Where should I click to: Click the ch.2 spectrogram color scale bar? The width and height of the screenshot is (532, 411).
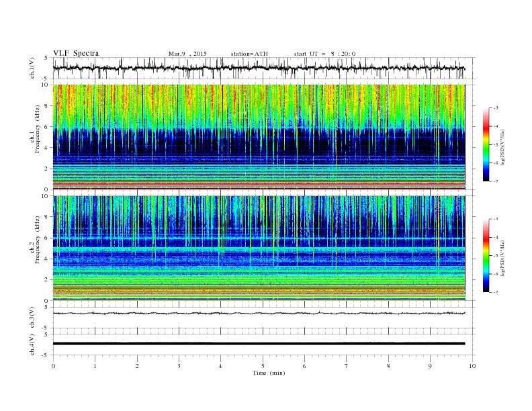[x=486, y=255]
